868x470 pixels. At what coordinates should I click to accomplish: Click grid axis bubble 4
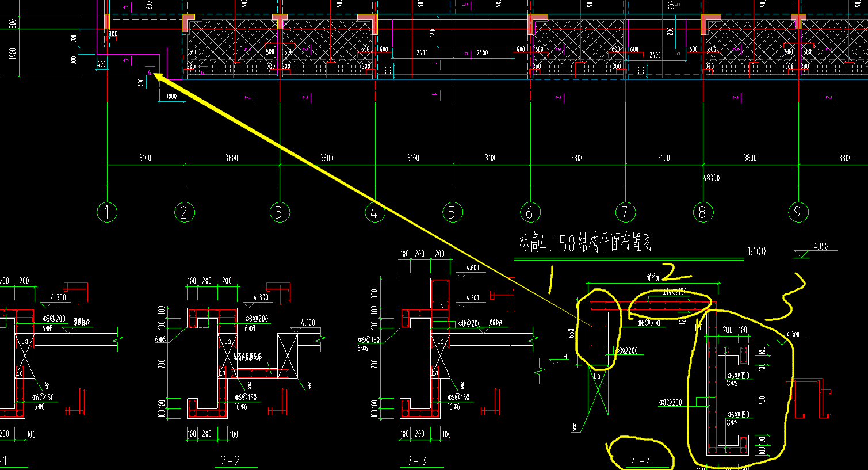coord(374,212)
